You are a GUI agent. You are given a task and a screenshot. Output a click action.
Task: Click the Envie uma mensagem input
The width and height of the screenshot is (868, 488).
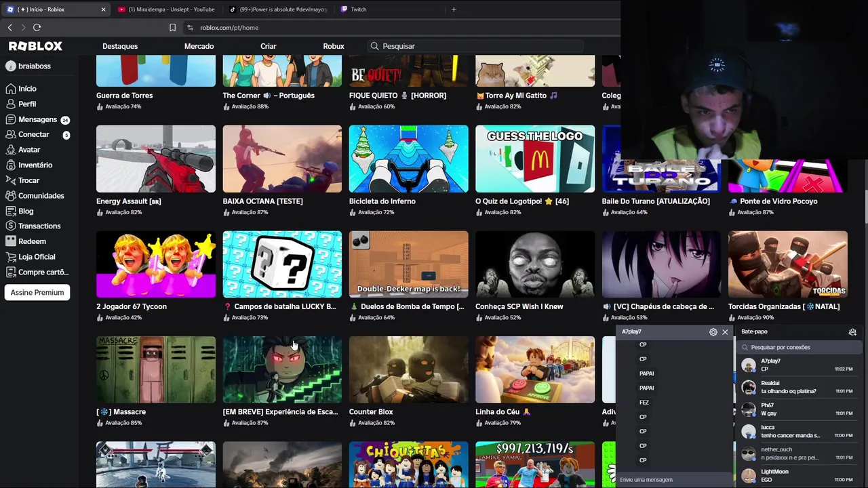[674, 480]
